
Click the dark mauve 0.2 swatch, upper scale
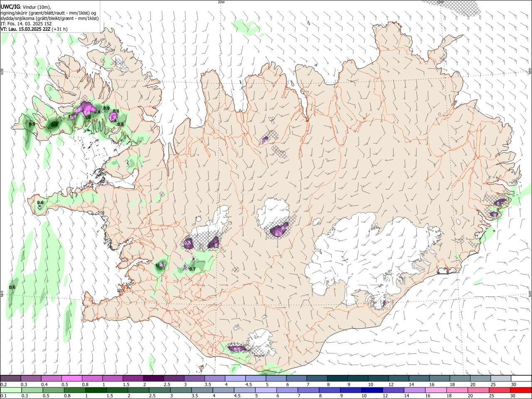[x=11, y=379]
